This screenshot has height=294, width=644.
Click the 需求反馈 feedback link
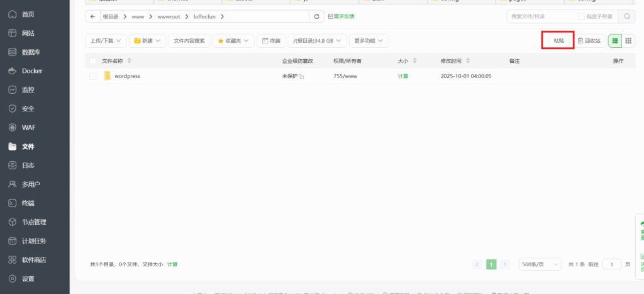(341, 16)
